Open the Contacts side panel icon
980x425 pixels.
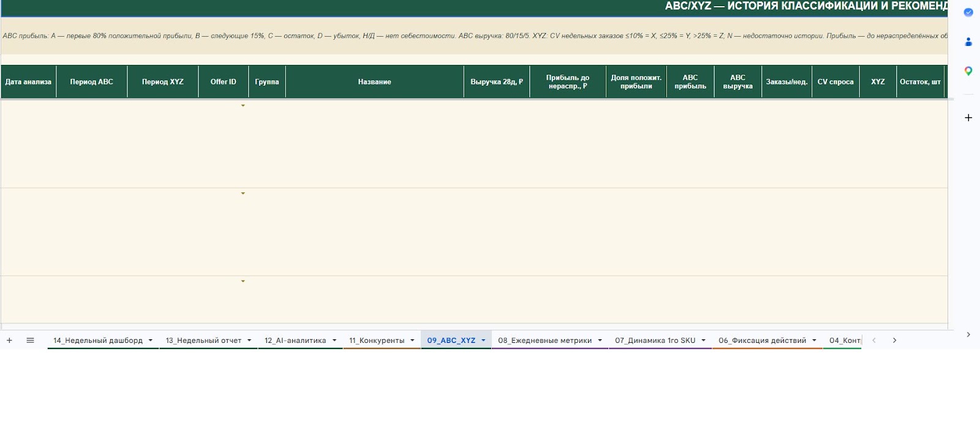point(968,42)
